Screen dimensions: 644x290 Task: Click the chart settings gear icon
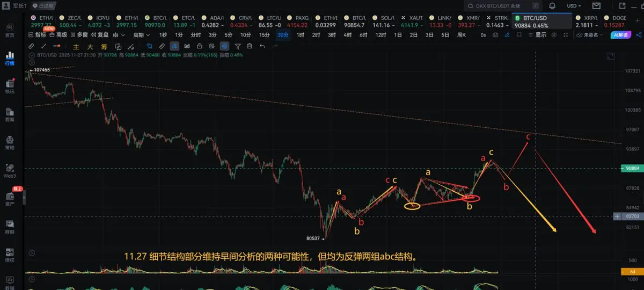553,34
